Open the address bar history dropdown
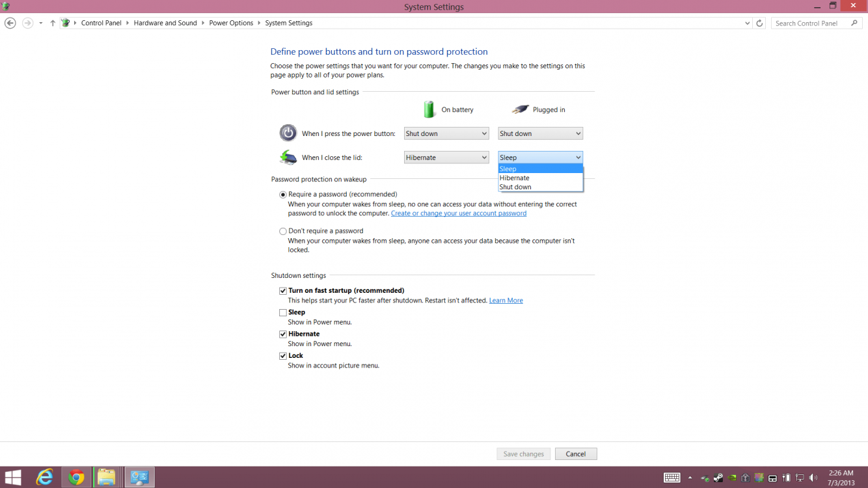The height and width of the screenshot is (488, 868). click(747, 23)
